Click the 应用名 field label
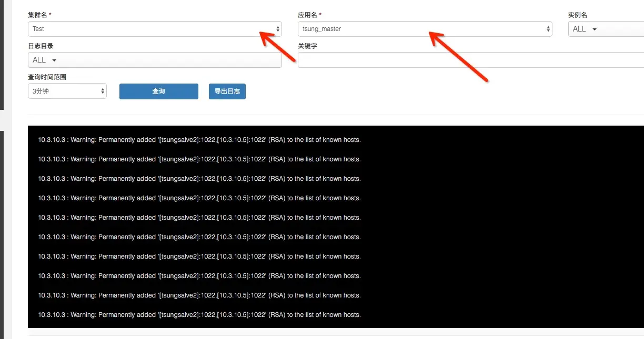 310,15
